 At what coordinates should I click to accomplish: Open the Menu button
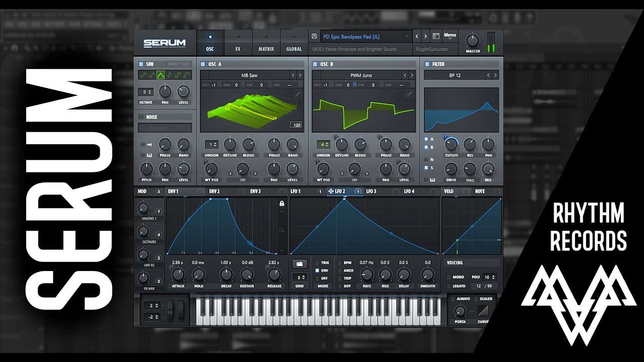pyautogui.click(x=450, y=36)
